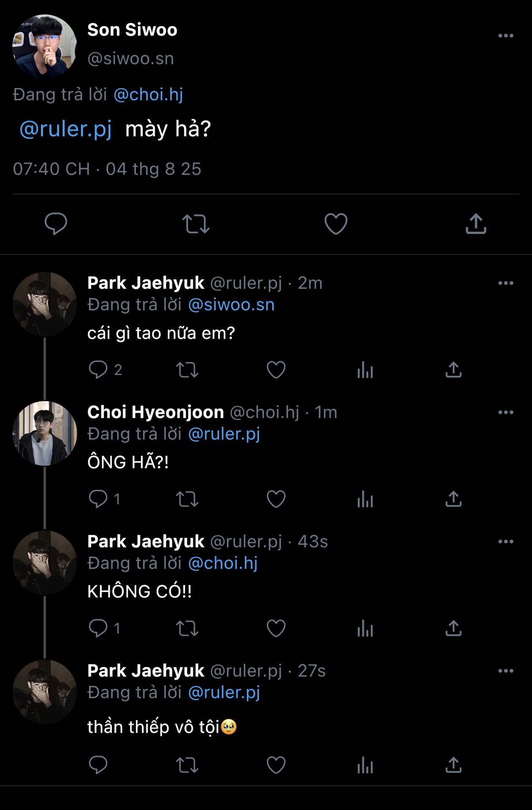
Task: Reply to Son Siwoo's main tweet
Action: 56,223
